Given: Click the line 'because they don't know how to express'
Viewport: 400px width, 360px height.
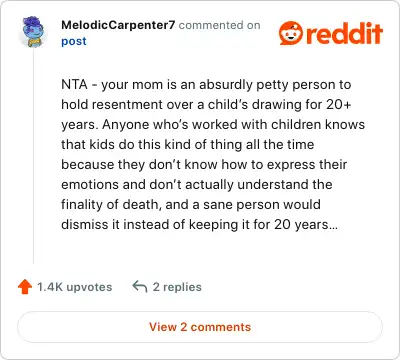Looking at the screenshot, I should [x=204, y=165].
